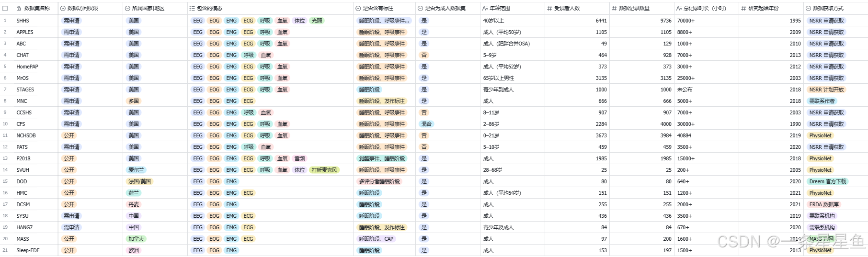Click the single-select icon of the 是否为成人数据集 column
Image resolution: width=868 pixels, height=257 pixels.
[421, 8]
